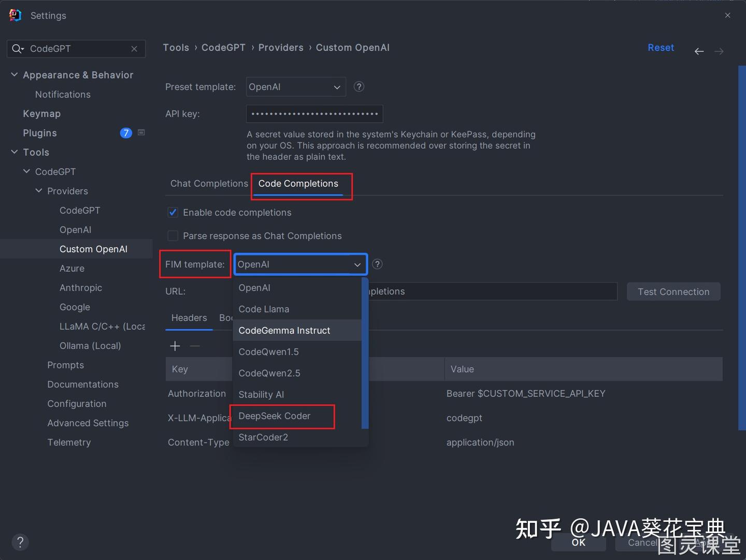
Task: Collapse the Providers tree node
Action: (39, 190)
